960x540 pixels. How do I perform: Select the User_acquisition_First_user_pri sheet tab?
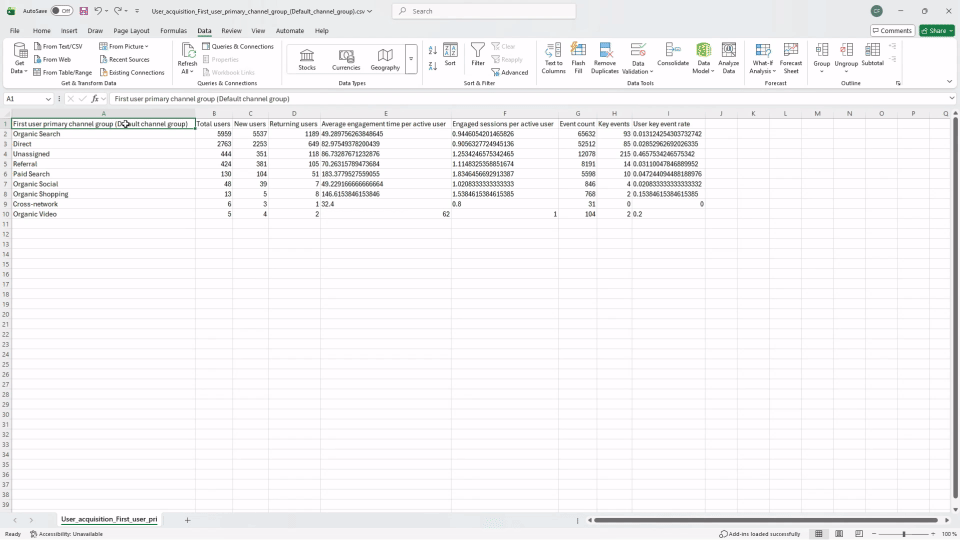point(109,519)
